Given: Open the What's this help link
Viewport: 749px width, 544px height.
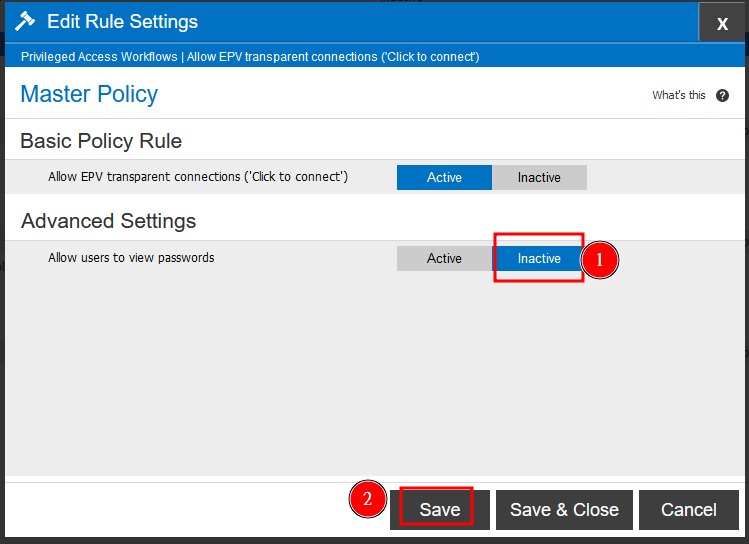Looking at the screenshot, I should point(679,95).
